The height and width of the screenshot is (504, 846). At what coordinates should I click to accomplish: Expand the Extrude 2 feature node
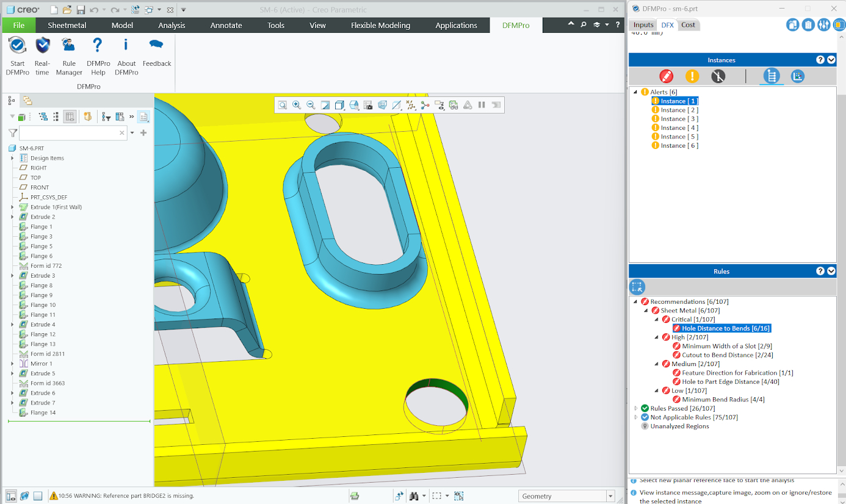tap(12, 217)
